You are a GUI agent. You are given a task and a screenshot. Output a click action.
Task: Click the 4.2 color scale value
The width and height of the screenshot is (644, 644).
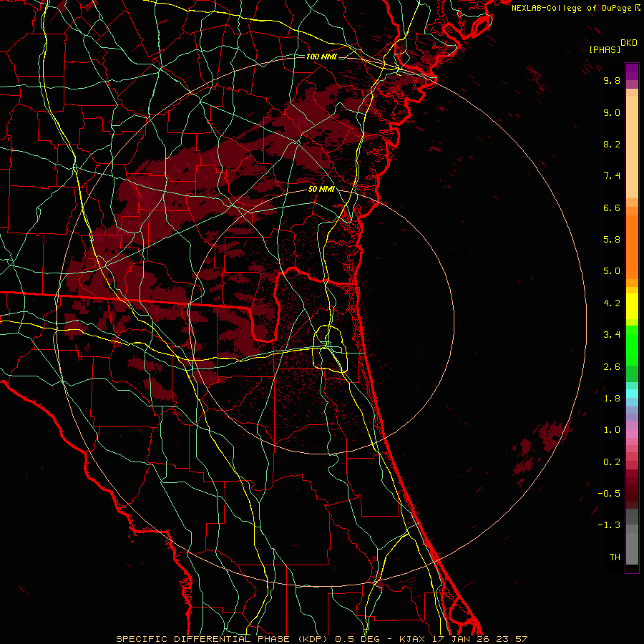click(612, 303)
